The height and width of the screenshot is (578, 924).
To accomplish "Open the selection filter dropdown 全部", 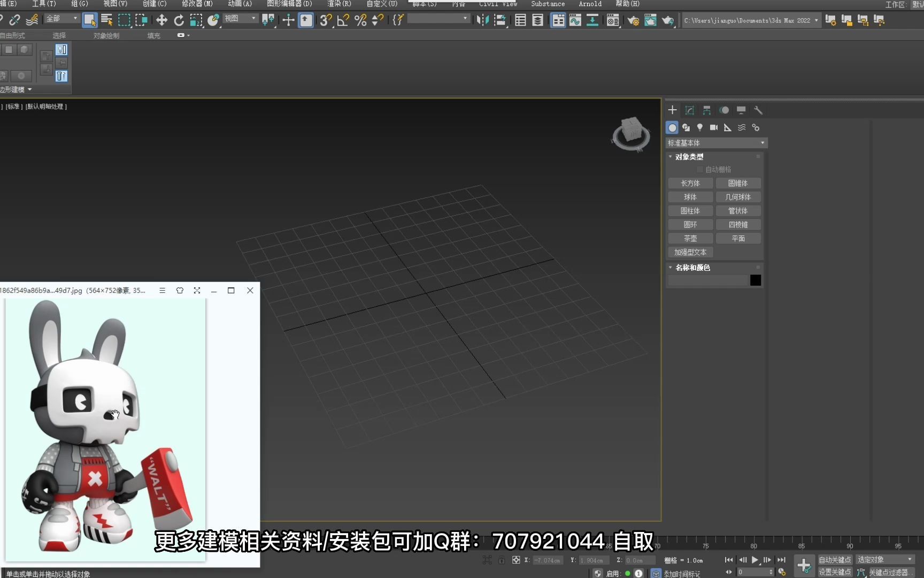I will point(61,19).
